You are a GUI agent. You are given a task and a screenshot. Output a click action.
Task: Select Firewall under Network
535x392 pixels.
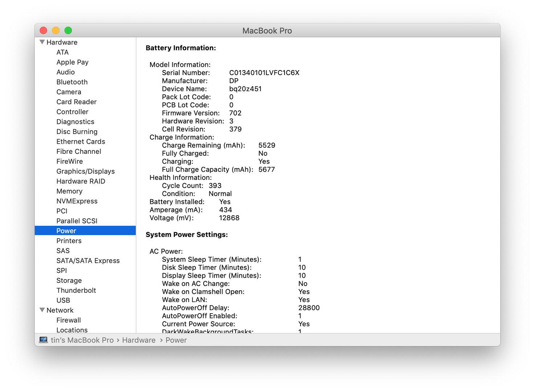pyautogui.click(x=69, y=320)
